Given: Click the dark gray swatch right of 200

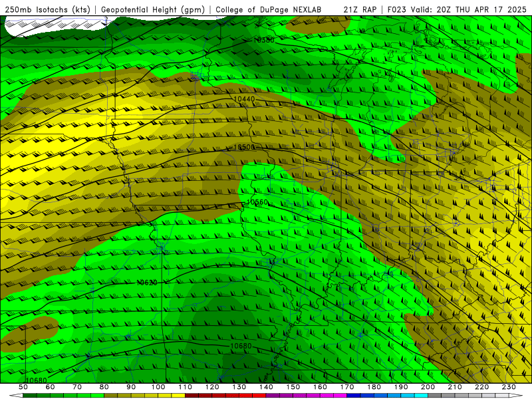Looking at the screenshot, I should point(435,396).
